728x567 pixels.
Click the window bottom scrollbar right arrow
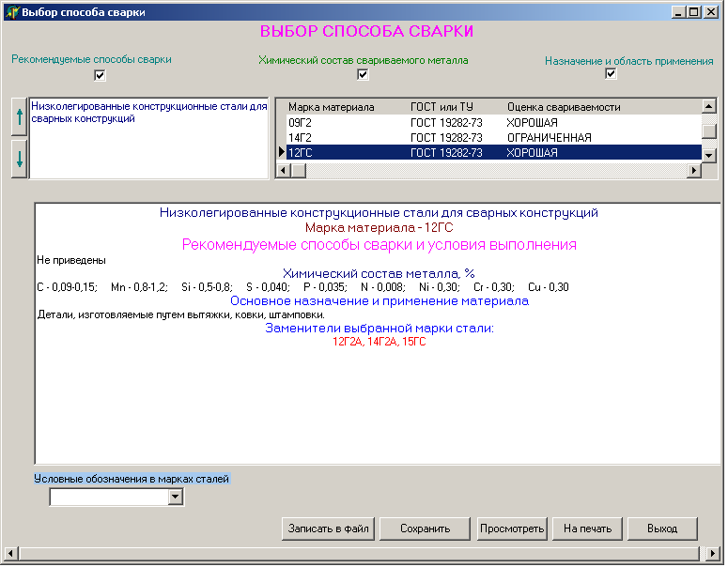712,554
